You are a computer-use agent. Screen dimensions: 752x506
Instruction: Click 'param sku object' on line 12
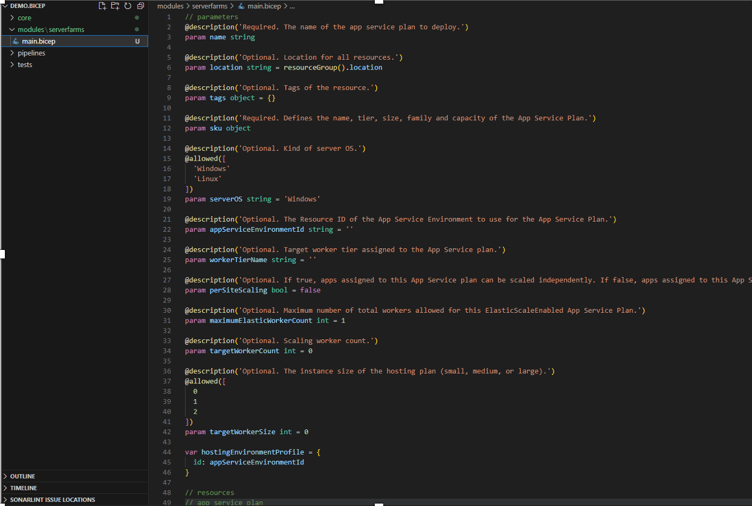point(218,128)
